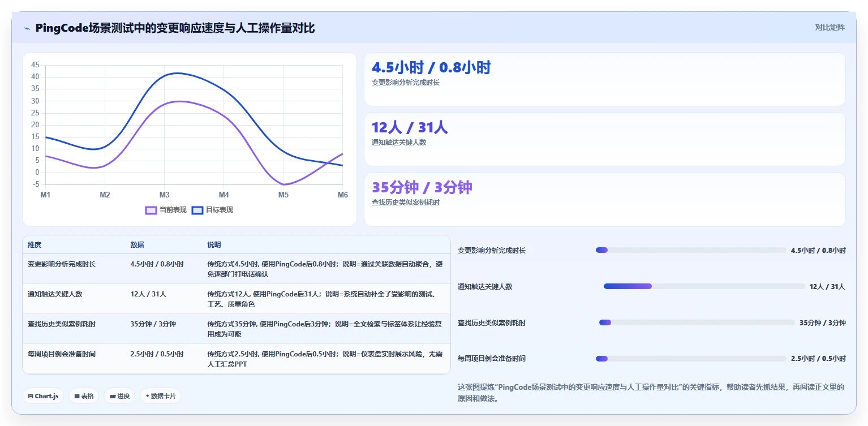
Task: Click the 变更影响分析完成时长 progress bar
Action: (x=691, y=250)
